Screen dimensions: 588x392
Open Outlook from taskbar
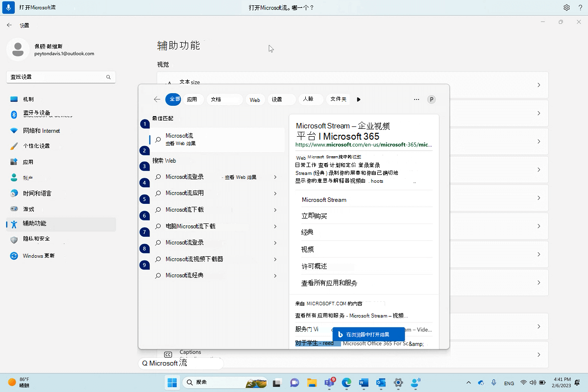pyautogui.click(x=381, y=382)
